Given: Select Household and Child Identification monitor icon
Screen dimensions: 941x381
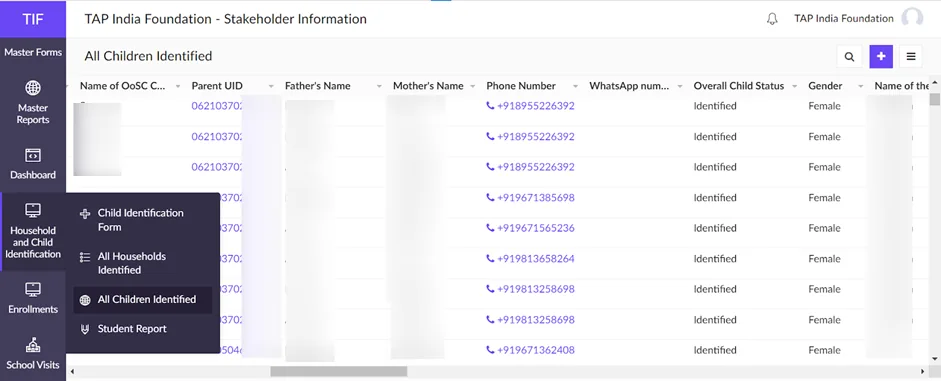Looking at the screenshot, I should [33, 211].
